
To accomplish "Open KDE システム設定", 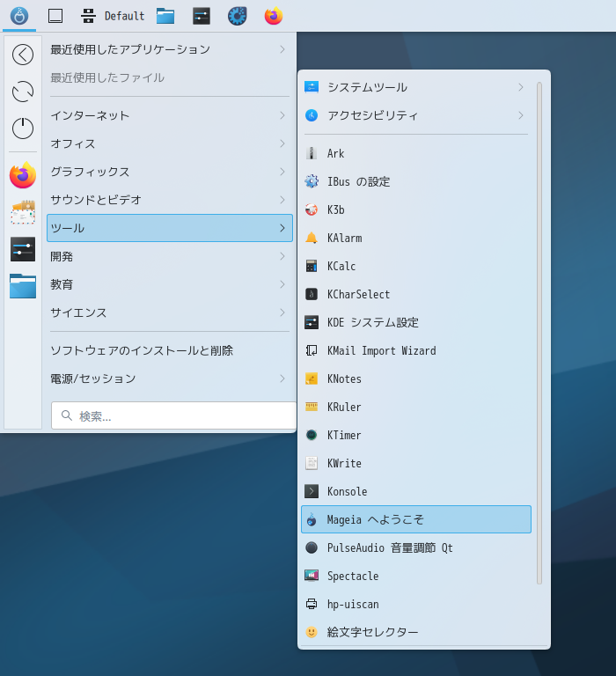I will (x=416, y=322).
